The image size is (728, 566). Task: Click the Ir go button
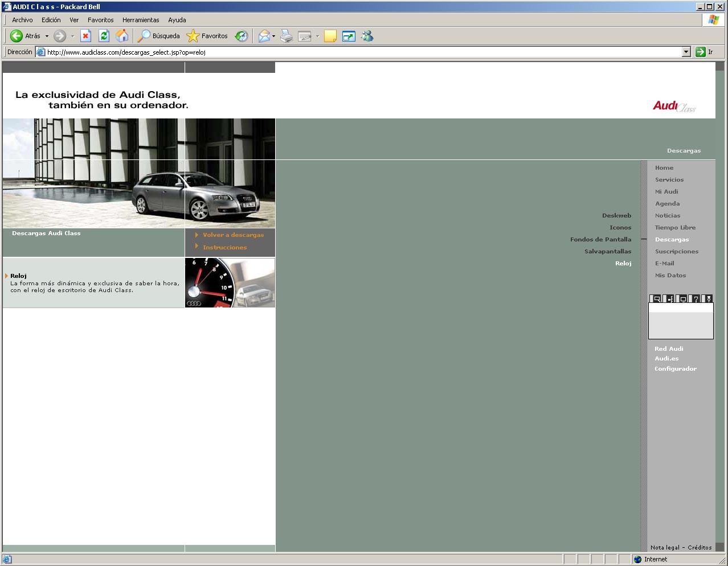point(704,52)
